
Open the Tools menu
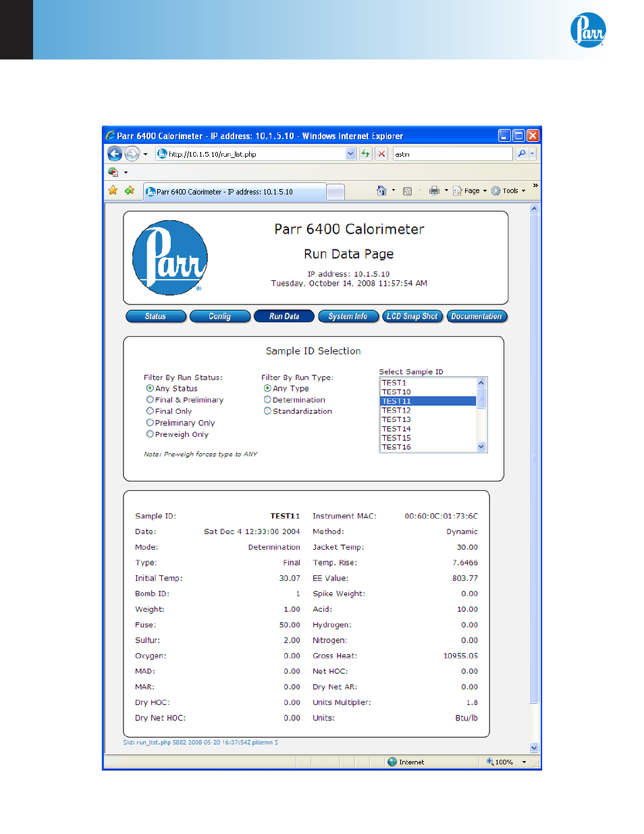click(508, 191)
